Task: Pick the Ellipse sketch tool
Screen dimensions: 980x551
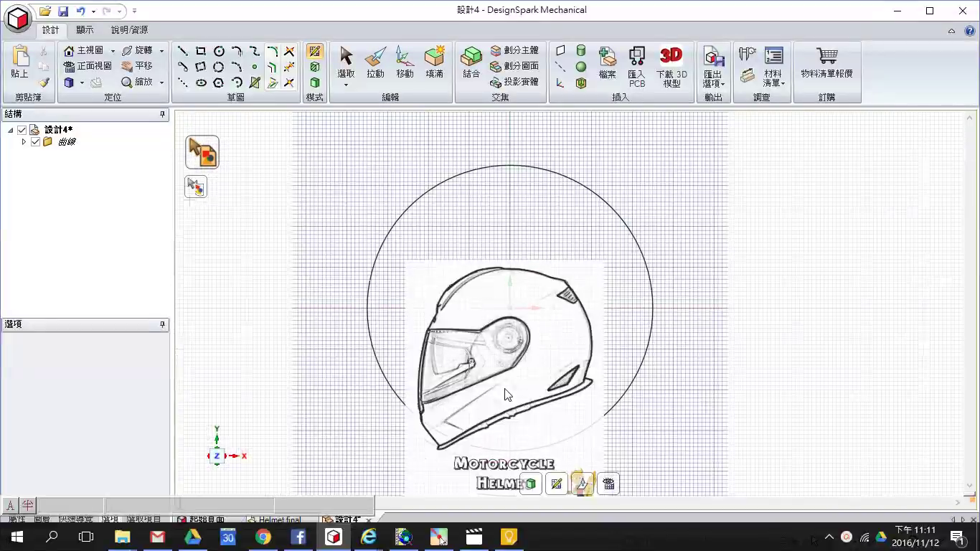Action: [201, 83]
